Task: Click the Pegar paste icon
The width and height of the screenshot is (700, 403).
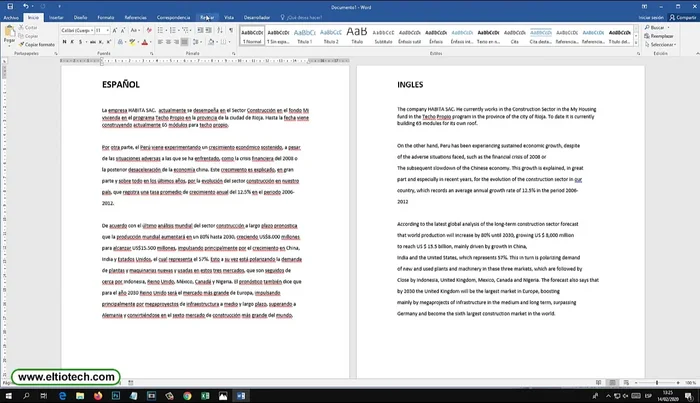Action: pyautogui.click(x=10, y=33)
